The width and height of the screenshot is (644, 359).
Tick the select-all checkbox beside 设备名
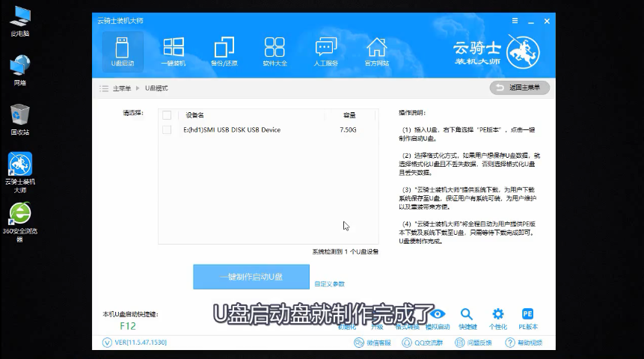click(x=167, y=115)
